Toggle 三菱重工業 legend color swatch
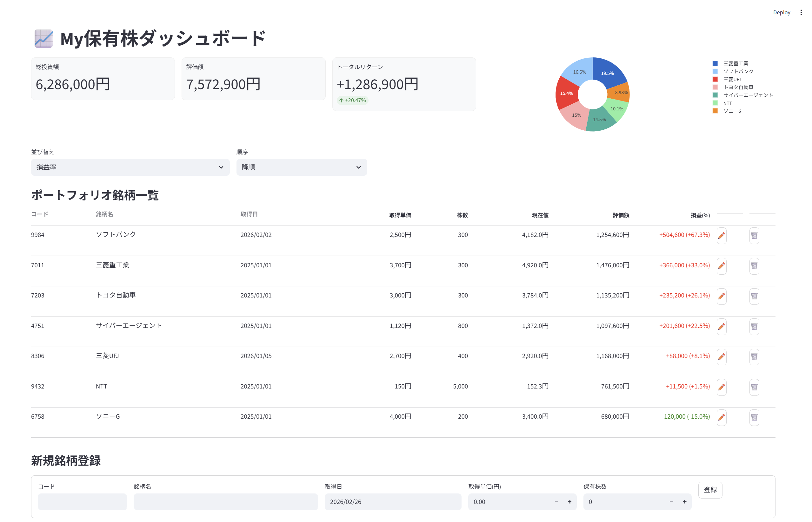 pos(715,63)
